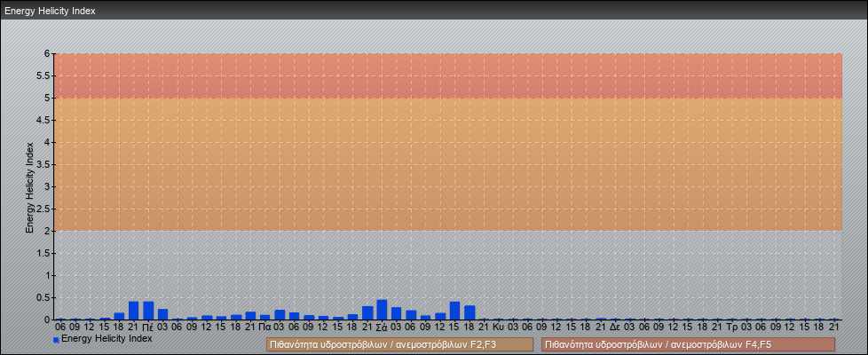The width and height of the screenshot is (868, 355).
Task: Click the y-axis value 2.5
Action: click(44, 209)
